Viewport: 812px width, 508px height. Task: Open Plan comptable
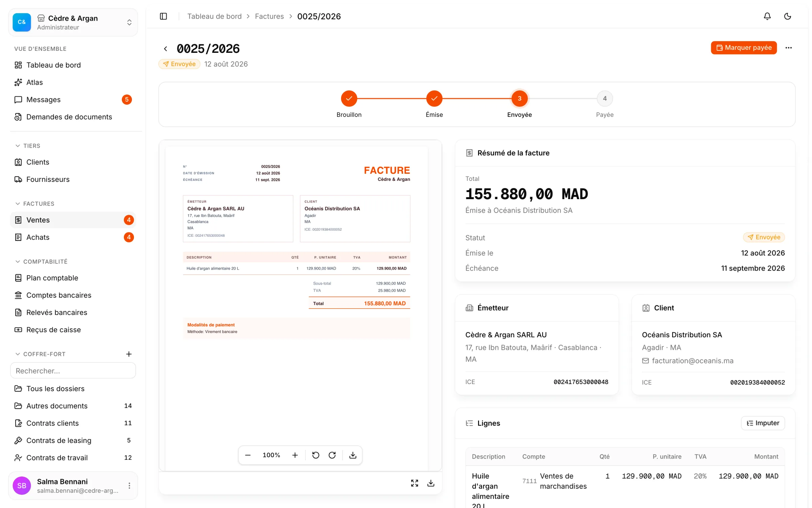click(x=73, y=278)
